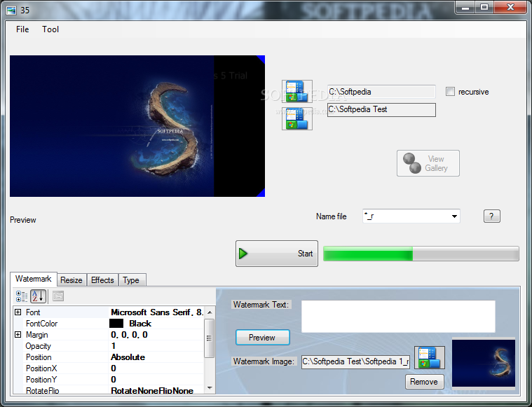This screenshot has width=532, height=407.
Task: Click the View Gallery button
Action: (x=428, y=163)
